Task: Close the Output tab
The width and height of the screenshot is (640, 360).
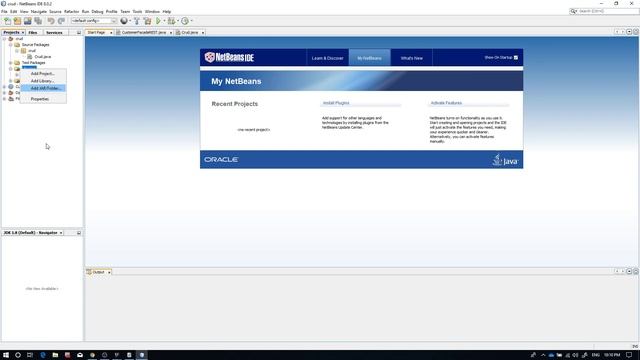Action: coord(109,272)
